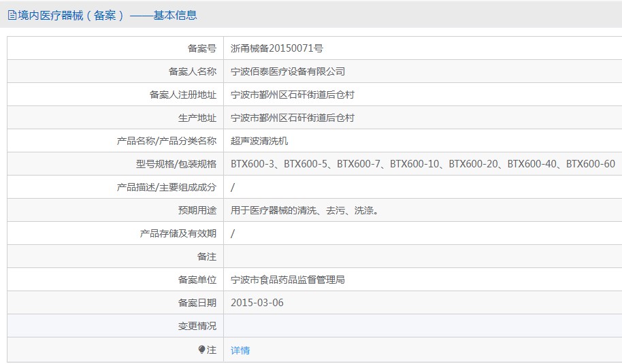Click the 备案日期 label
Image resolution: width=622 pixels, height=364 pixels.
pyautogui.click(x=197, y=303)
